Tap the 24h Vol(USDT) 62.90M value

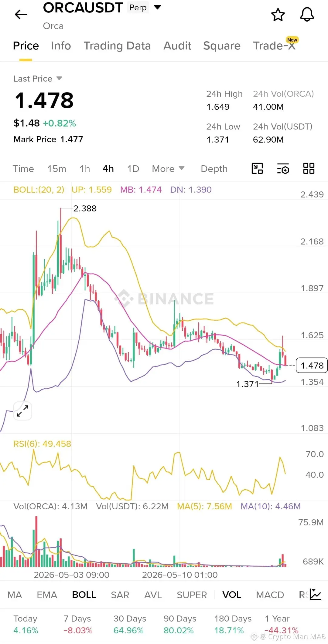point(268,140)
